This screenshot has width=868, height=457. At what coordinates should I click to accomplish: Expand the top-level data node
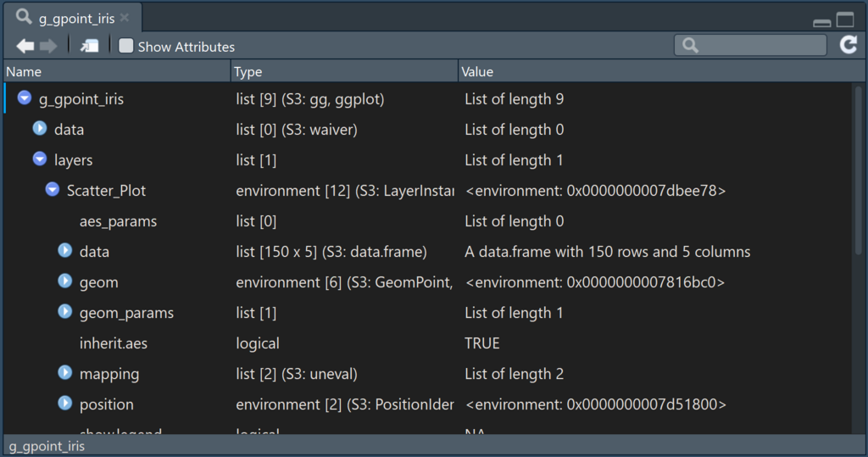(40, 129)
